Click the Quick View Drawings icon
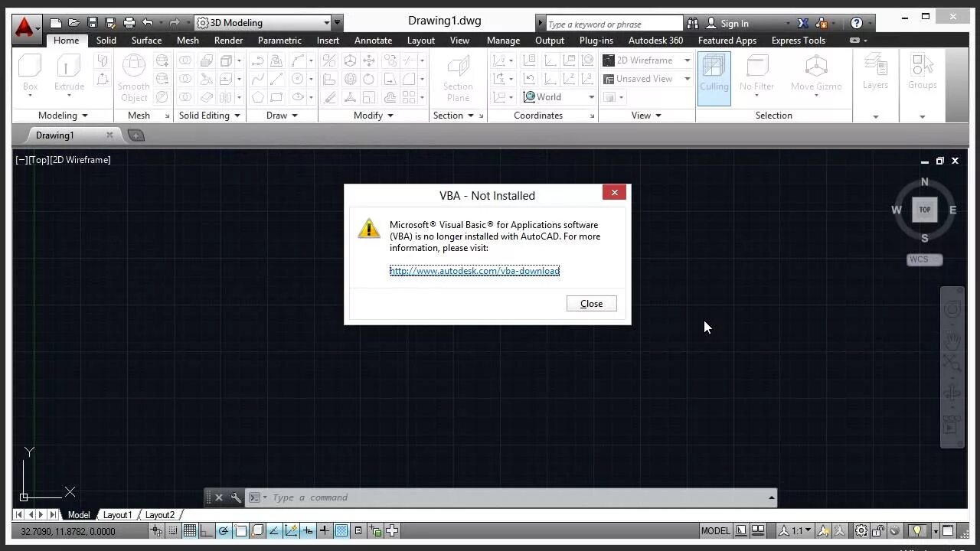980x551 pixels. (x=758, y=530)
